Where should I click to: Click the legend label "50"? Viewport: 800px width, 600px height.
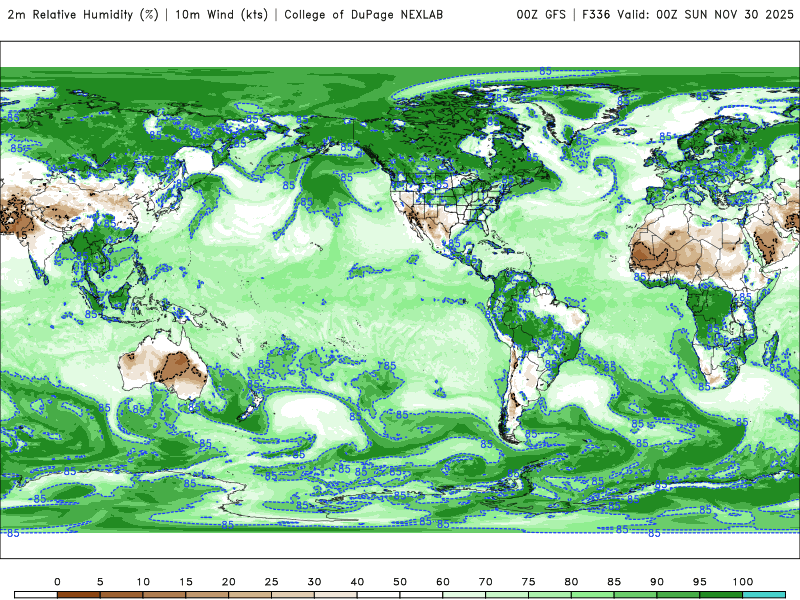pyautogui.click(x=400, y=582)
